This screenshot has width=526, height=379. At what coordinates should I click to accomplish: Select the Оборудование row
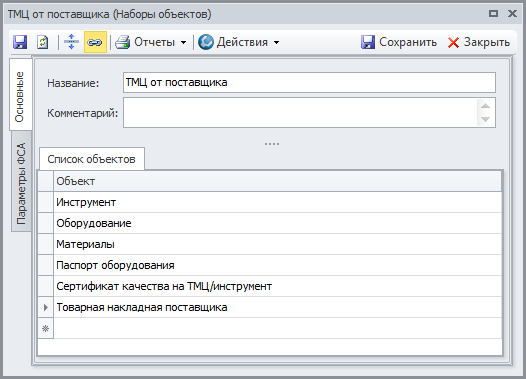click(x=277, y=223)
